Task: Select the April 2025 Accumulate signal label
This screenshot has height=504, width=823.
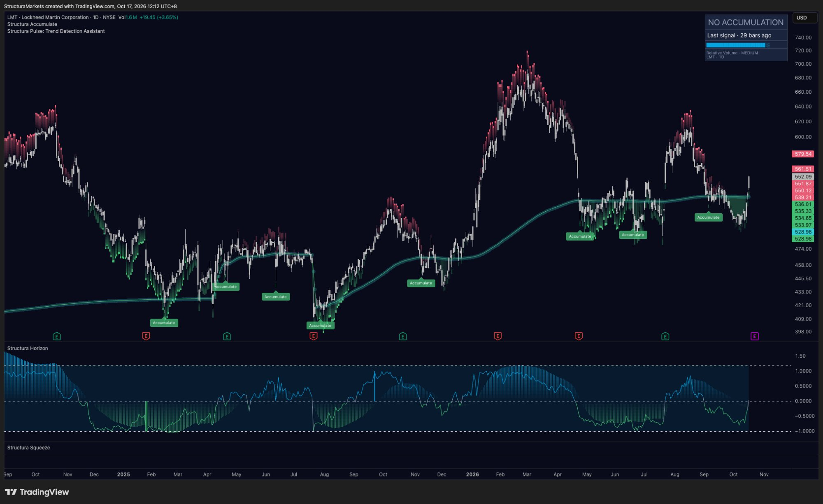Action: click(226, 287)
